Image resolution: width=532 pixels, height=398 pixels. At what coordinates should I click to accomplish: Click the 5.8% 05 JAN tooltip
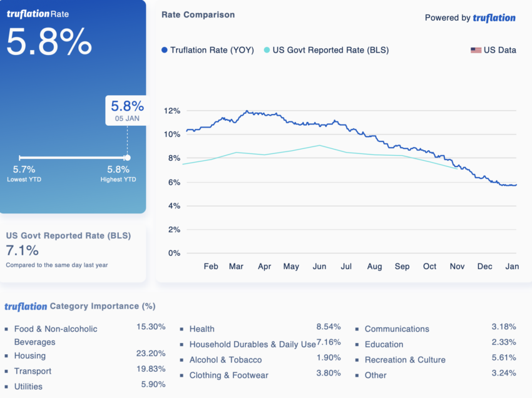click(x=127, y=110)
